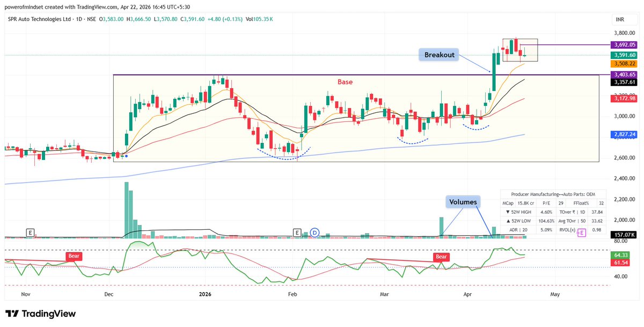Click the 2026 time axis label
The image size is (644, 327).
pos(206,294)
